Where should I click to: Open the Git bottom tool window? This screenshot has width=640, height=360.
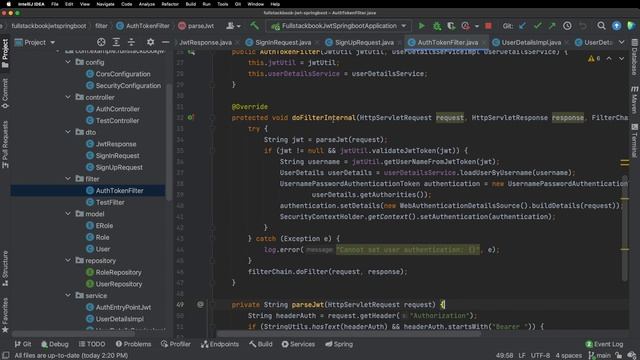[x=23, y=344]
